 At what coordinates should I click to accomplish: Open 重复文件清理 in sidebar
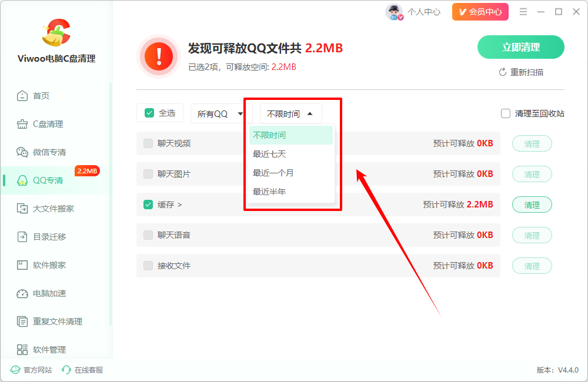[56, 321]
